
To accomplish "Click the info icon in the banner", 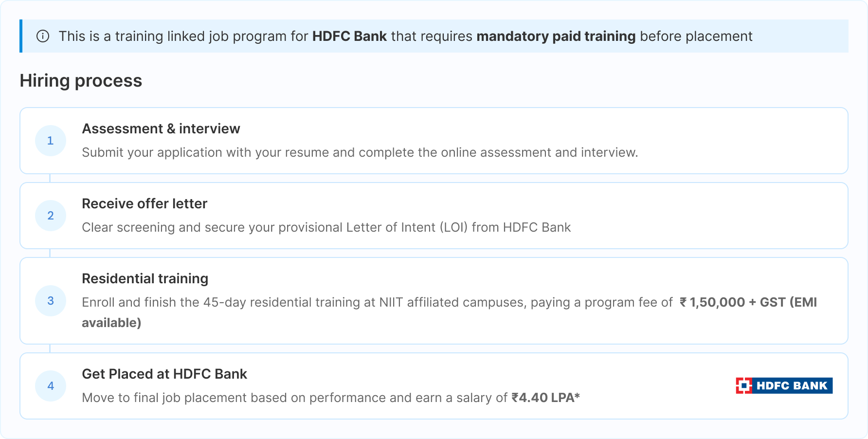I will tap(43, 37).
